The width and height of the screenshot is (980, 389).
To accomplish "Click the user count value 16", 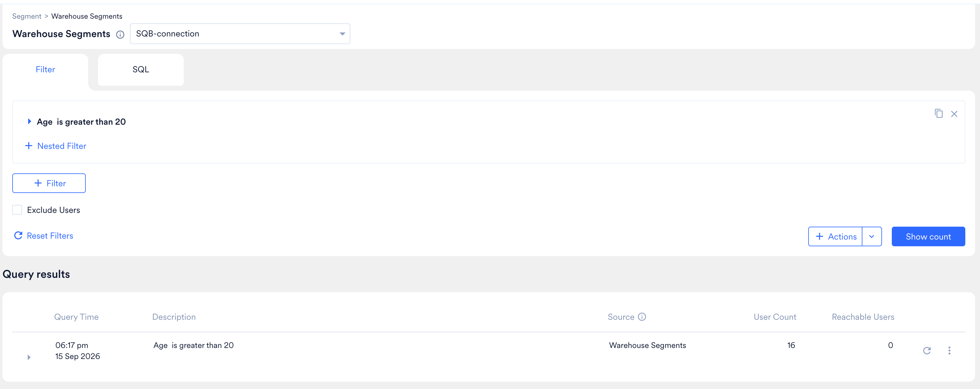I will (791, 345).
